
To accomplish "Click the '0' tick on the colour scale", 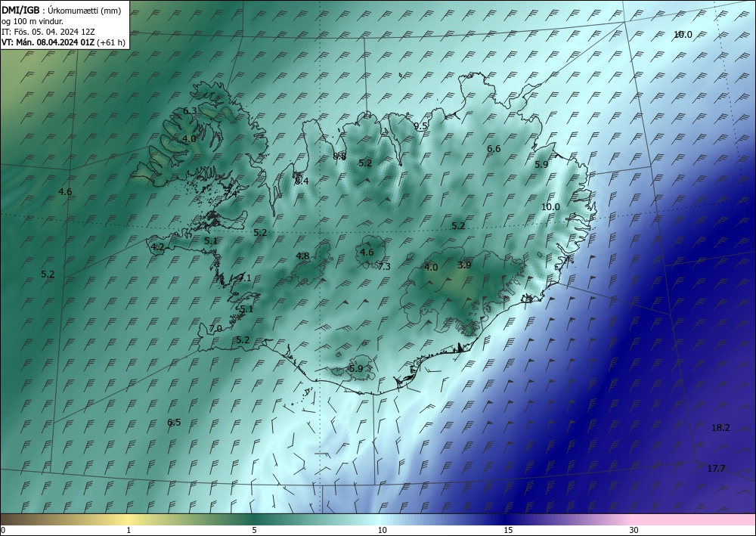I will click(3, 531).
